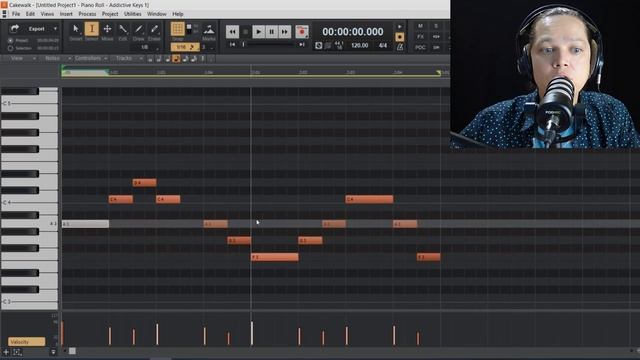Open the Process menu
The width and height of the screenshot is (640, 360).
87,14
